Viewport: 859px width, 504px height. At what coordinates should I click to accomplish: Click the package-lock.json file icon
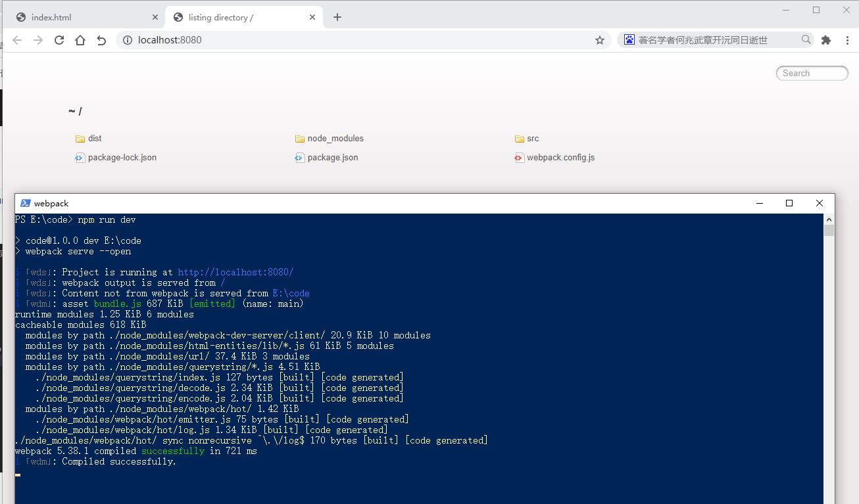[80, 158]
